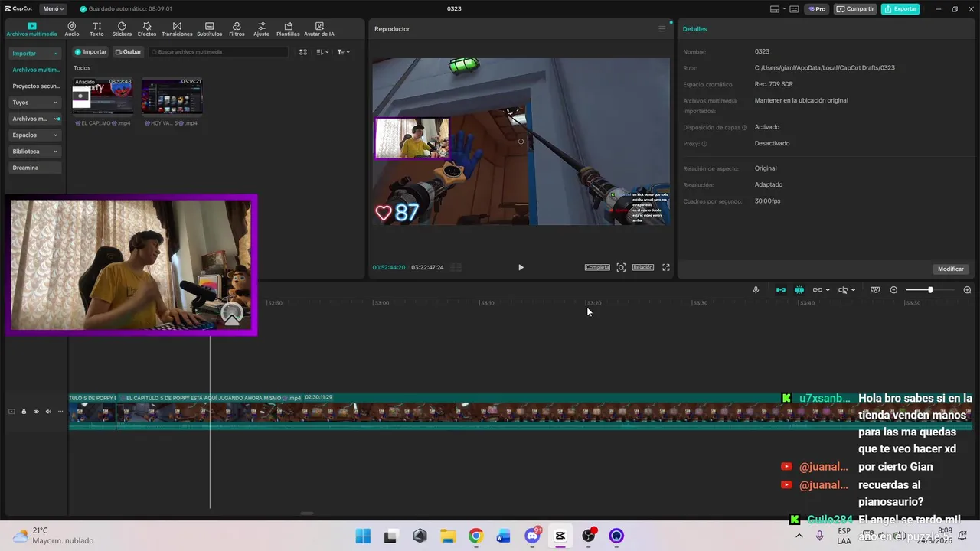Click the Proxy info icon

click(704, 144)
